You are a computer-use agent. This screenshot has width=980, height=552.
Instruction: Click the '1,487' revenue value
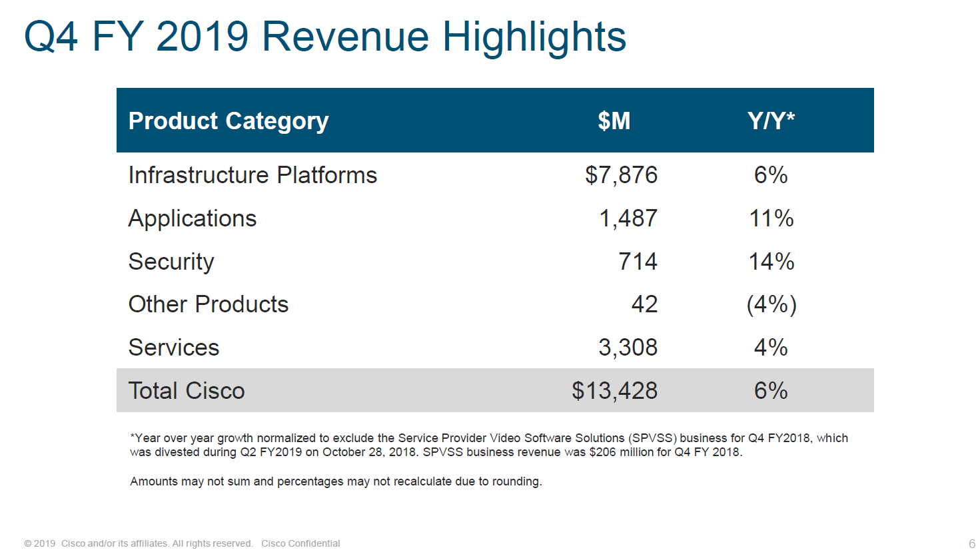pos(628,218)
